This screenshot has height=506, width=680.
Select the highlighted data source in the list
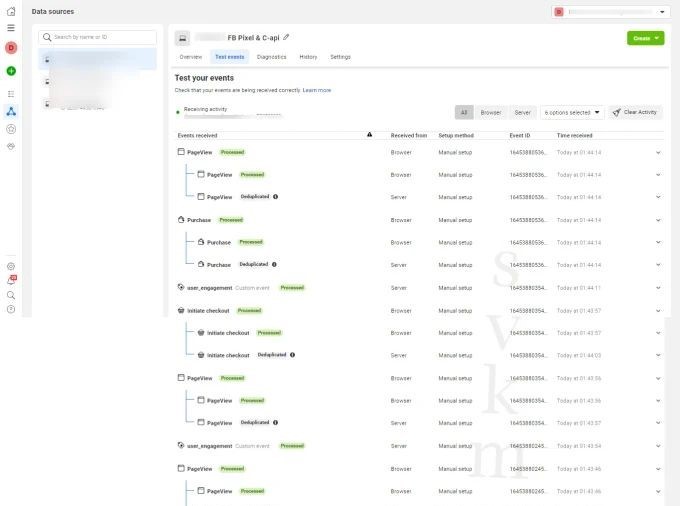pyautogui.click(x=98, y=59)
